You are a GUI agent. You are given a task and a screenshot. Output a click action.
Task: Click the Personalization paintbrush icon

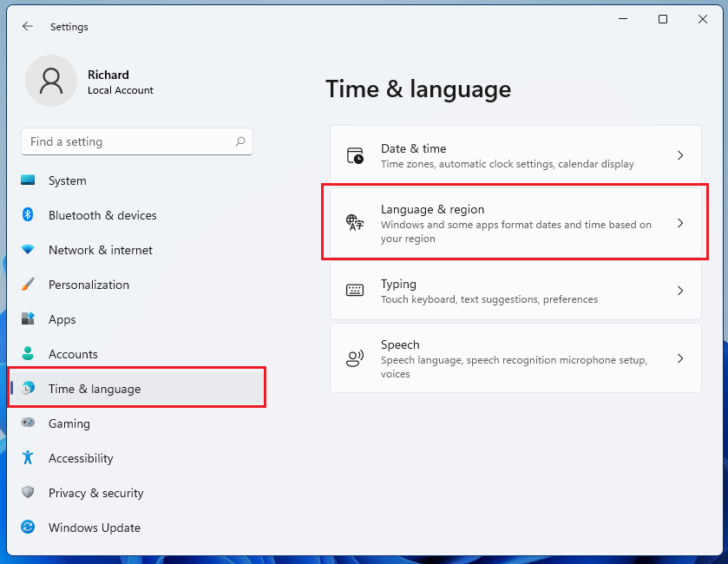(28, 285)
